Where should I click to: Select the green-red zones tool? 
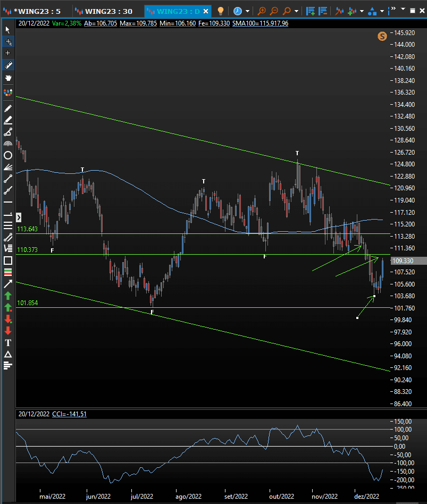(x=8, y=272)
